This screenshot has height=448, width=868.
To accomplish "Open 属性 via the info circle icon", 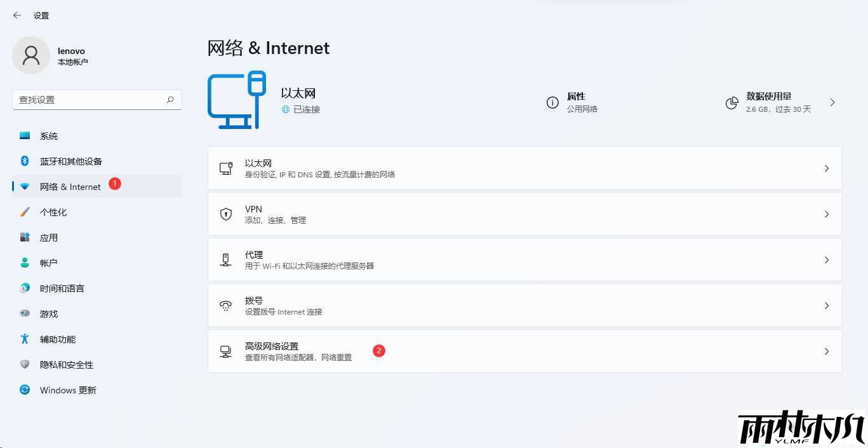I will pyautogui.click(x=552, y=102).
